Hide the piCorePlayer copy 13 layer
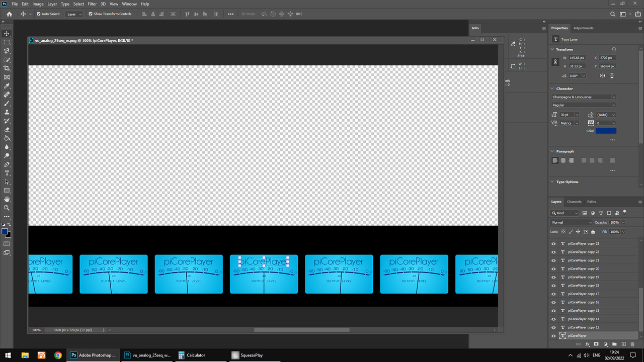The image size is (644, 362). click(x=554, y=327)
